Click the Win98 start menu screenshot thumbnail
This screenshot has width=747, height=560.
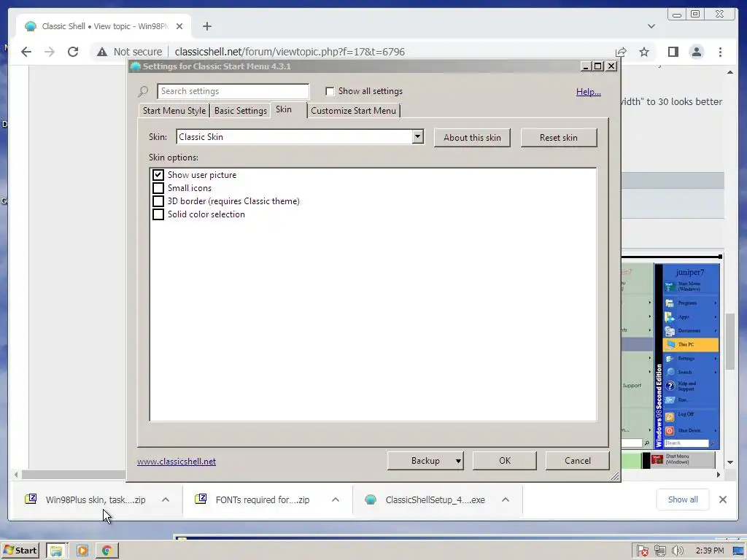(687, 357)
